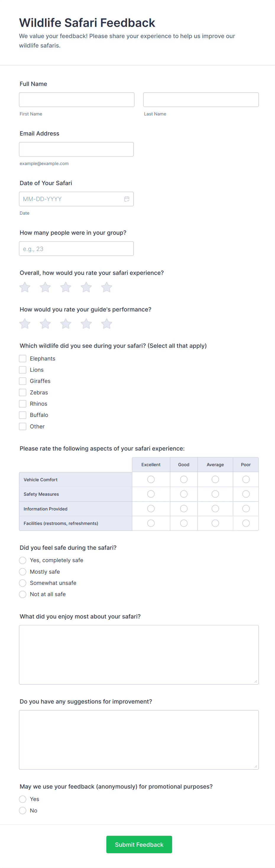
Task: Select the fourth star for safari experience
Action: (86, 287)
